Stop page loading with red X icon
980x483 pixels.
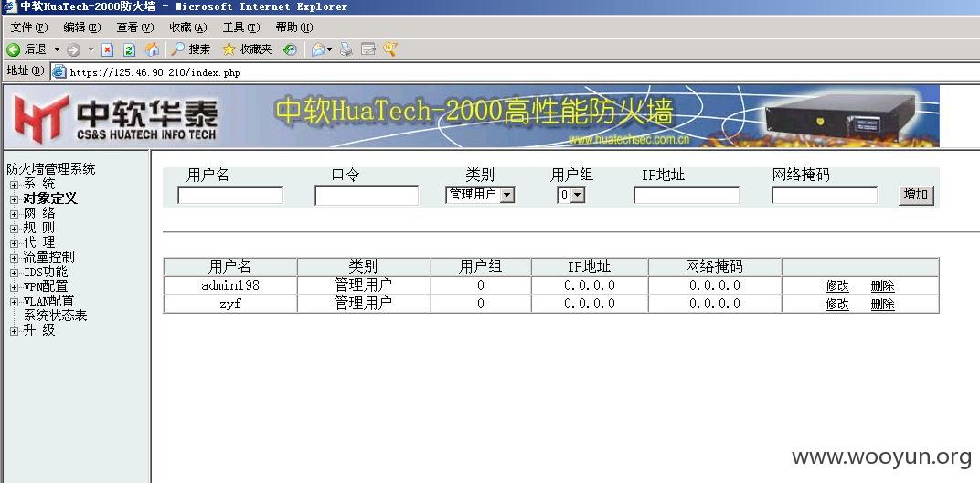(108, 49)
